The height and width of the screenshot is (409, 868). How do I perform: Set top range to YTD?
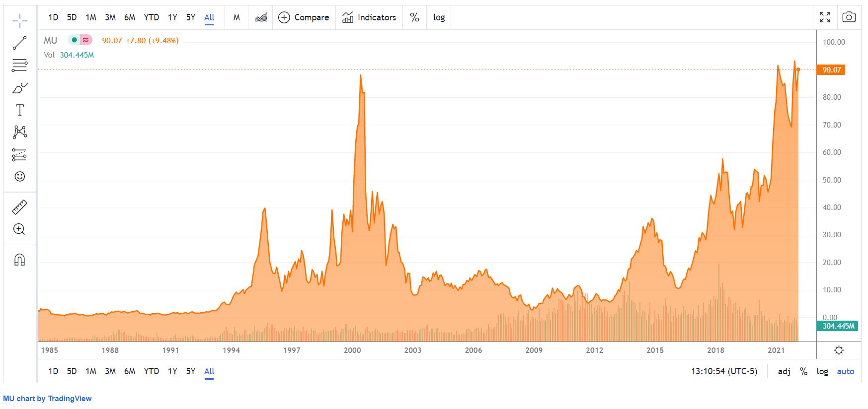pos(151,17)
